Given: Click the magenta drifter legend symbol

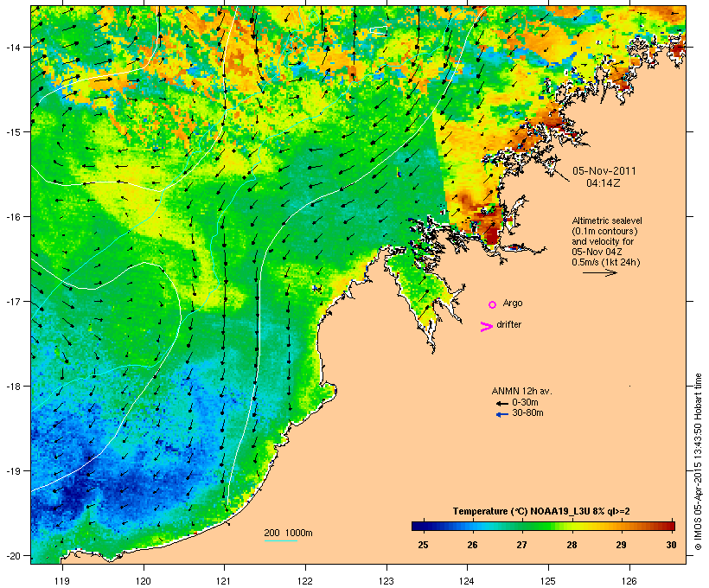Looking at the screenshot, I should 486,327.
